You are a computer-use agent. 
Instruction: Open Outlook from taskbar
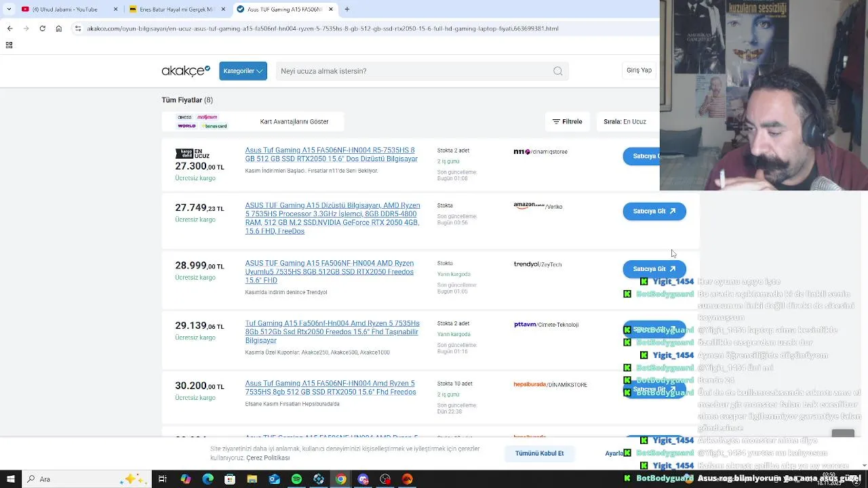(x=275, y=479)
